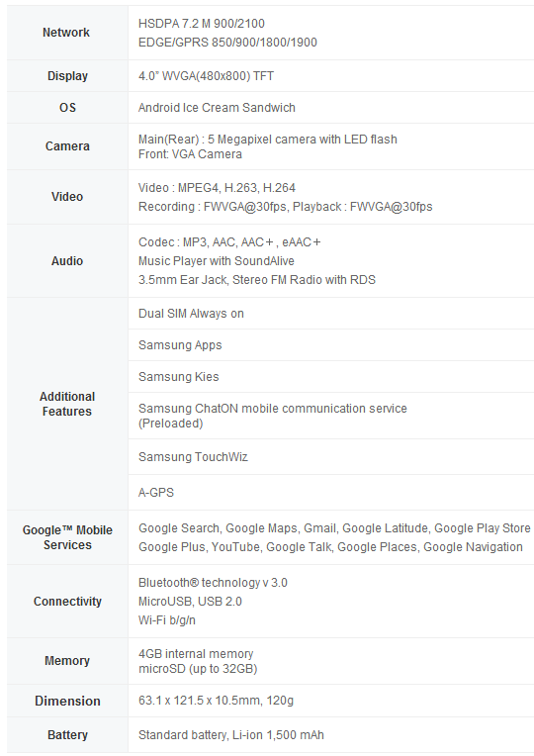Select the Display label cell
This screenshot has width=534, height=756.
coord(67,76)
